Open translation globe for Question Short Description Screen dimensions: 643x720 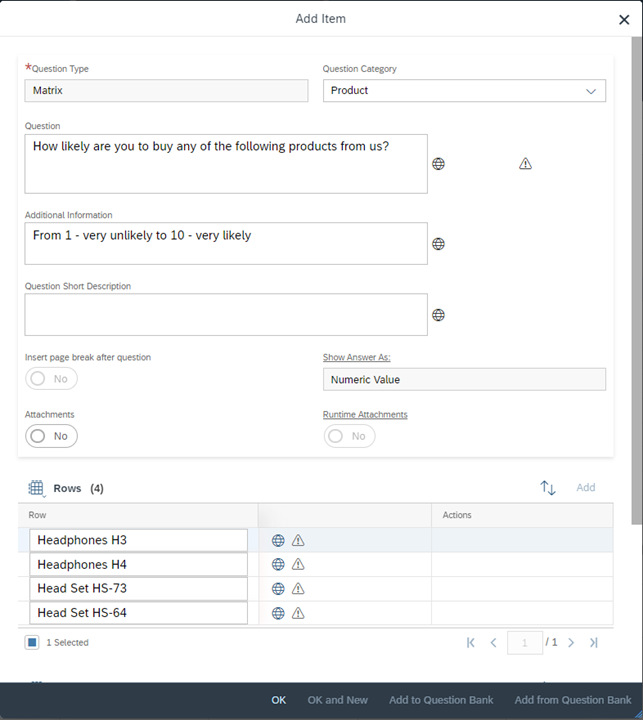438,315
